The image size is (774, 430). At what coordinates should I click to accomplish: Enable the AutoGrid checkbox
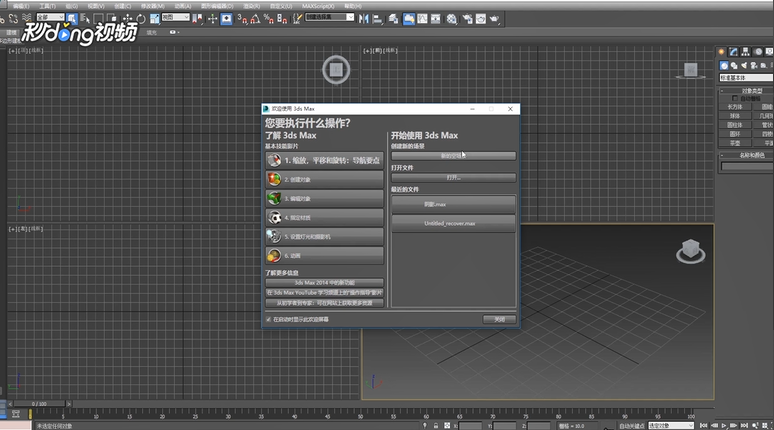pyautogui.click(x=735, y=98)
